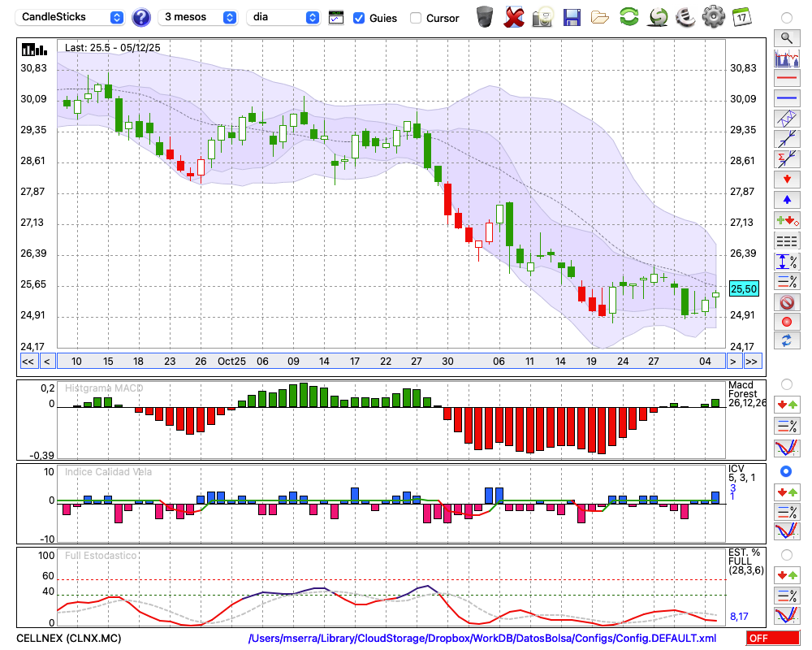Open the calendar date icon
The image size is (812, 650).
tap(741, 16)
